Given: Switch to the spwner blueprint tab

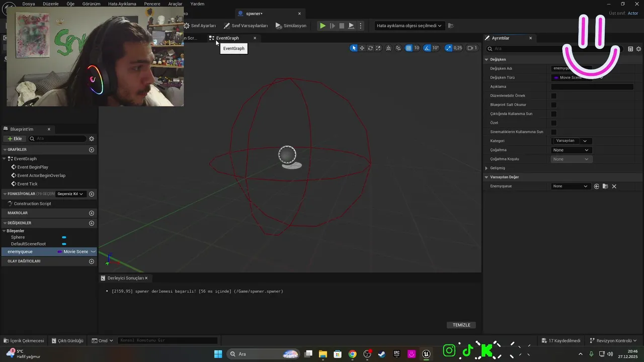Looking at the screenshot, I should (254, 14).
